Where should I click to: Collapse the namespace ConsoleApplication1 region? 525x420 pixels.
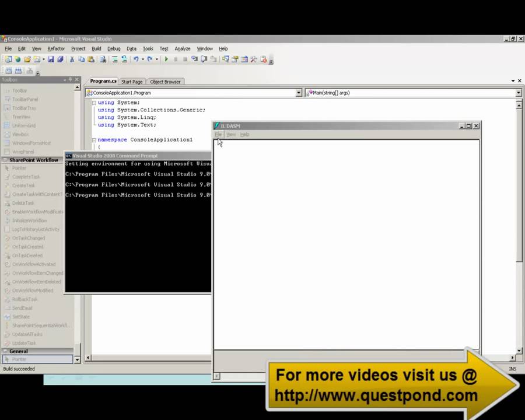[x=94, y=140]
